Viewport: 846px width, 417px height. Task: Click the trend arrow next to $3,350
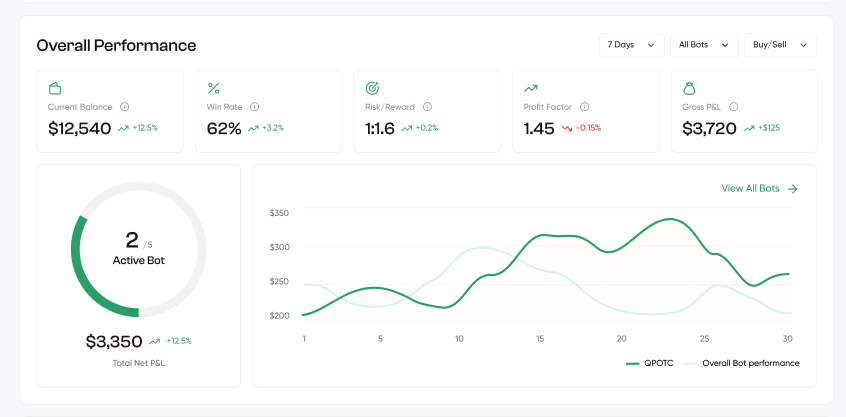pyautogui.click(x=155, y=341)
